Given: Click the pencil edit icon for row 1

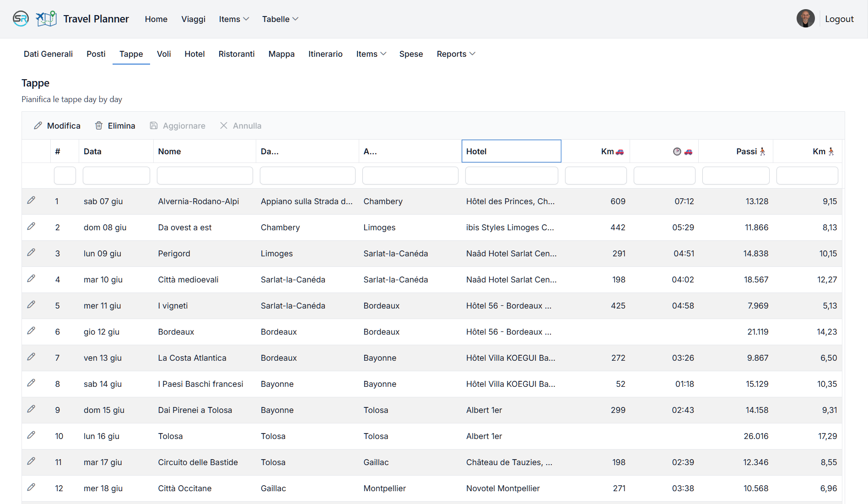Looking at the screenshot, I should (31, 201).
